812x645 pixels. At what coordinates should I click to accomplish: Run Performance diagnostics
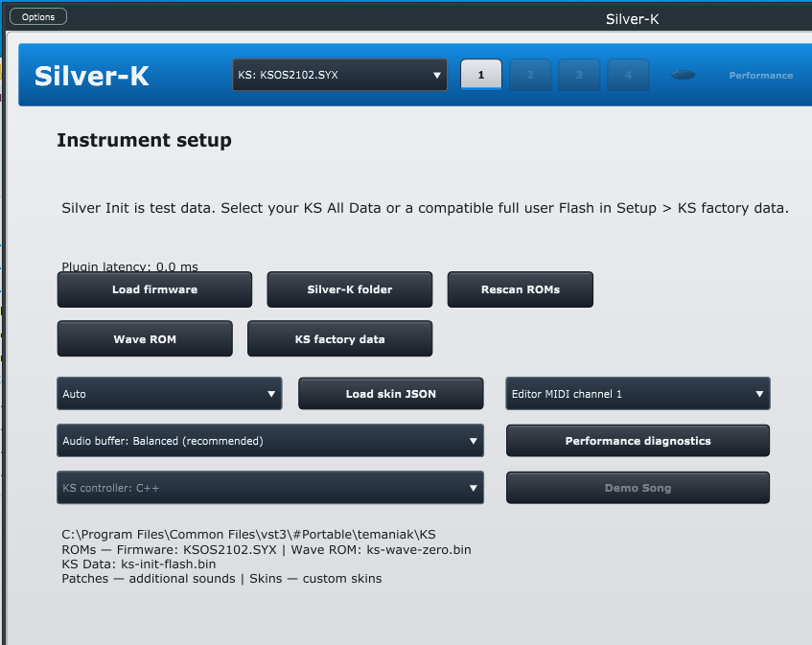[638, 441]
